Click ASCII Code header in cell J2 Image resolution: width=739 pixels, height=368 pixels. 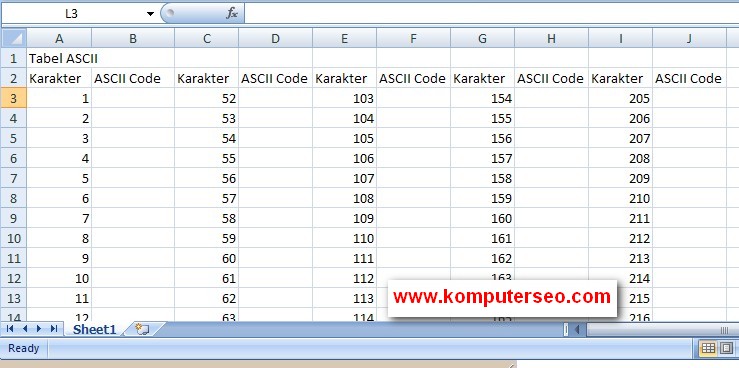(688, 78)
